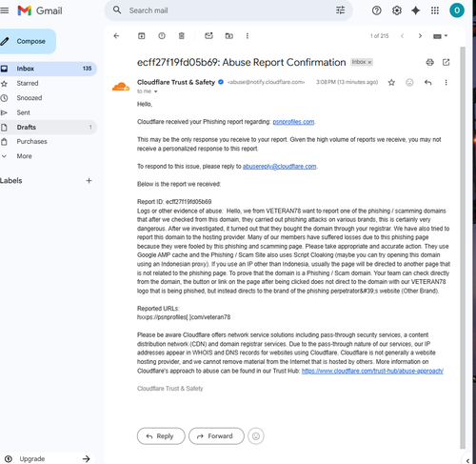Open Snoozed folder
476x464 pixels.
48,98
